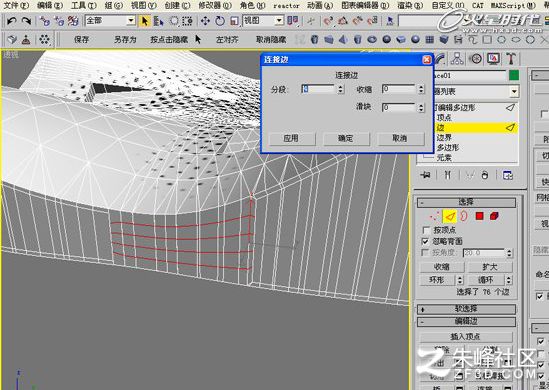Screen dimensions: 549x390
Task: Click the 收缩 selection button
Action: pos(442,267)
